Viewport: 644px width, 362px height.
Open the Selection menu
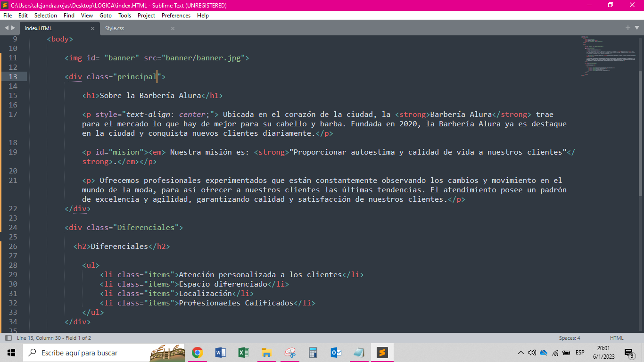(46, 16)
